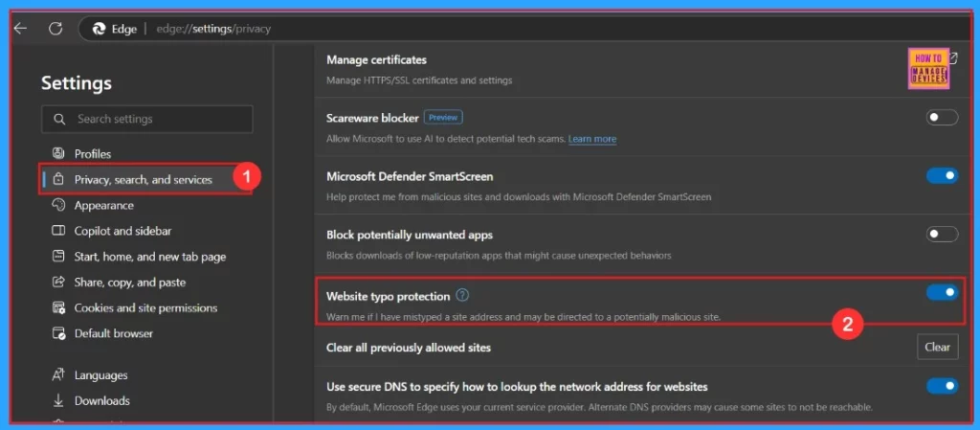Click the Copilot and sidebar panel icon
This screenshot has height=430, width=980.
point(58,231)
